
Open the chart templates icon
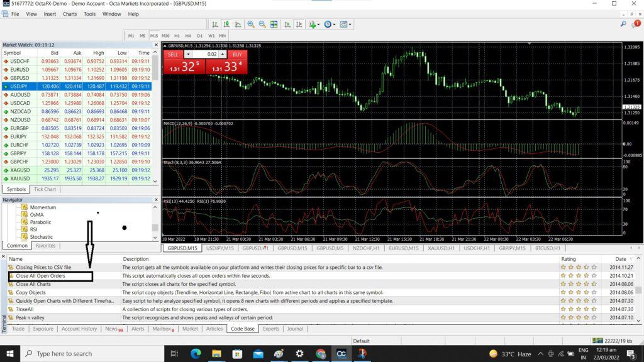(x=344, y=25)
